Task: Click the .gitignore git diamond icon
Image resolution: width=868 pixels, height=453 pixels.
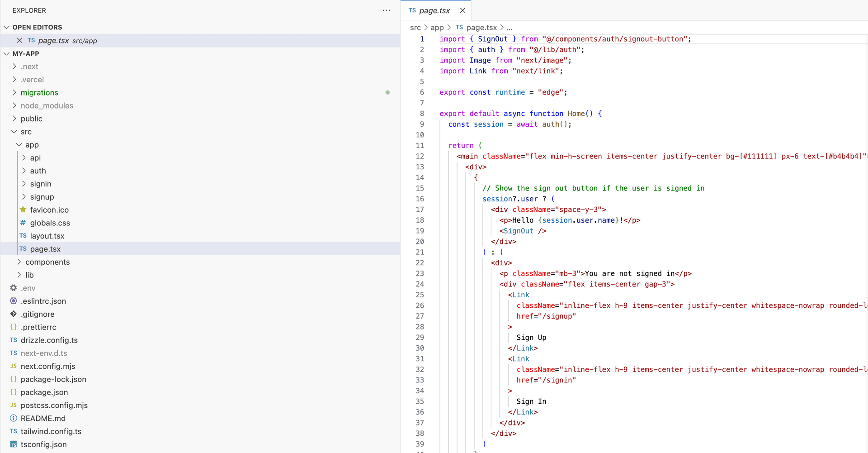Action: point(14,314)
